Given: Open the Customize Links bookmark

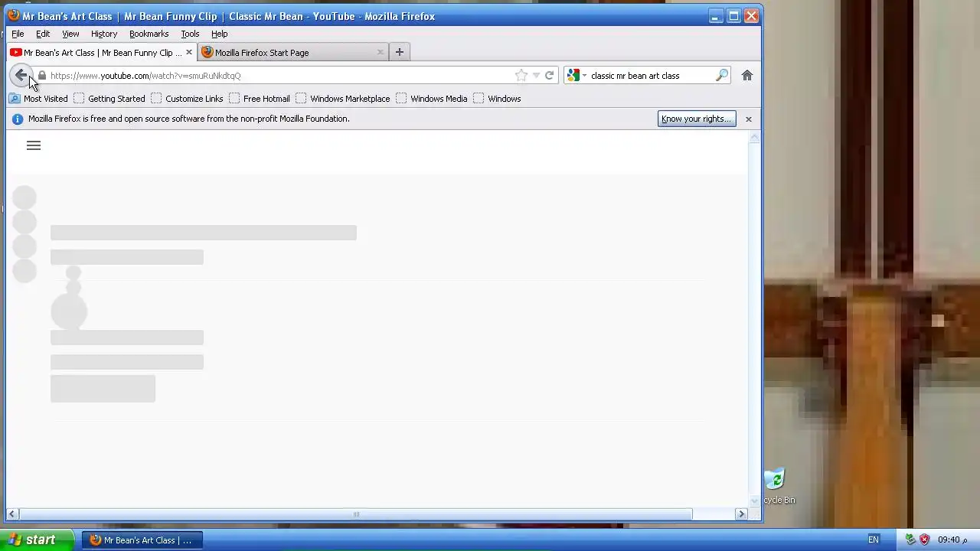Looking at the screenshot, I should tap(187, 99).
